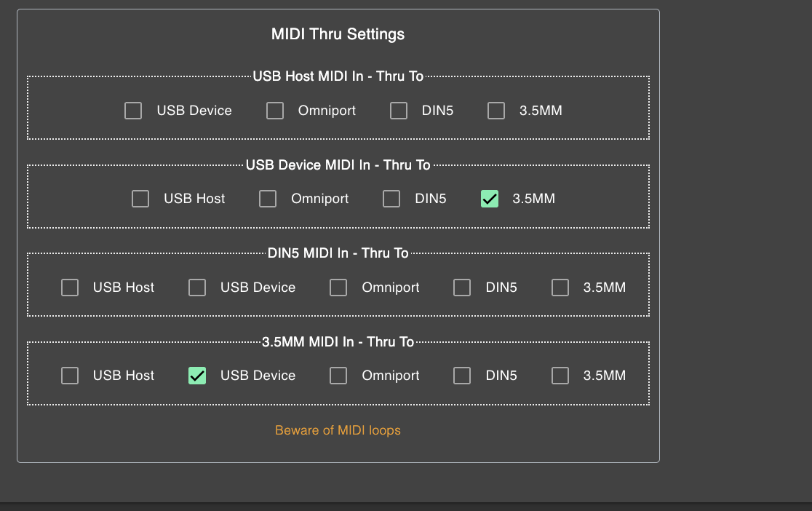
Task: Click the MIDI Thru Settings heading
Action: point(338,34)
